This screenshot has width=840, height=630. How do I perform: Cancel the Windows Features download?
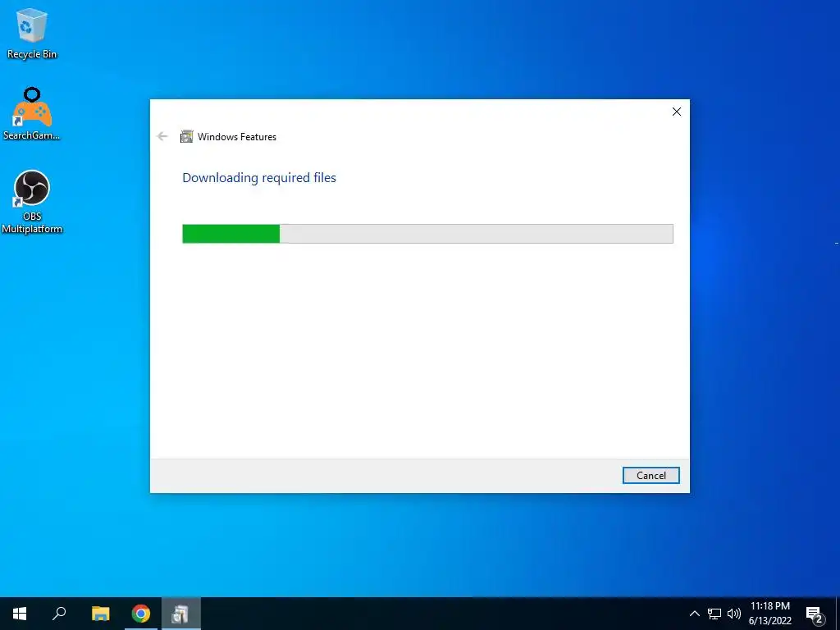tap(651, 475)
